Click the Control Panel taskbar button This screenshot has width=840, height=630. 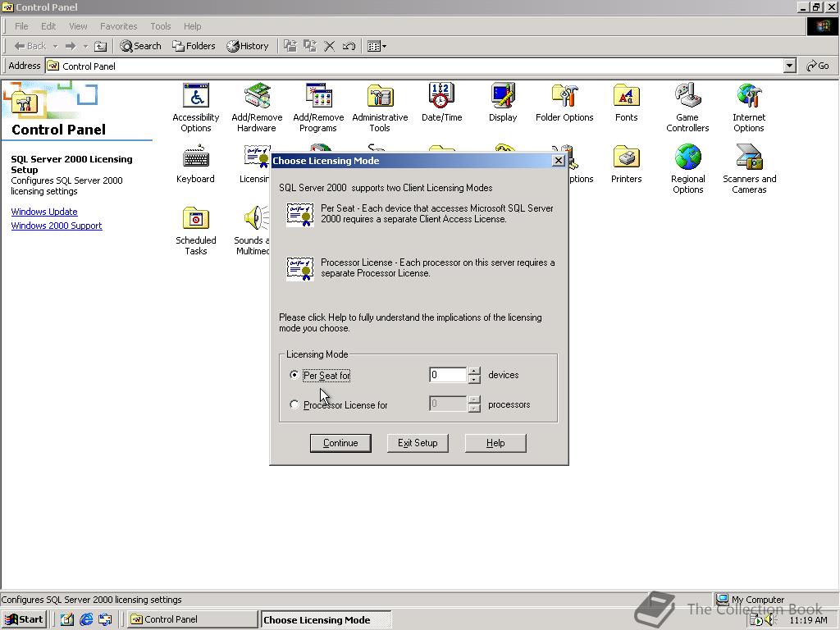click(192, 619)
